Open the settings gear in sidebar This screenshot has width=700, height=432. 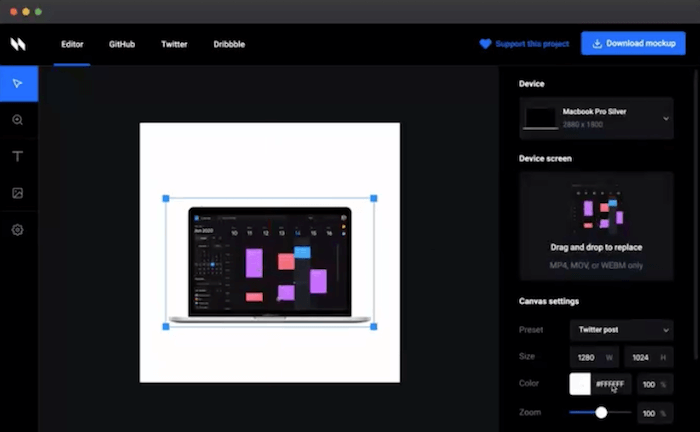point(18,230)
